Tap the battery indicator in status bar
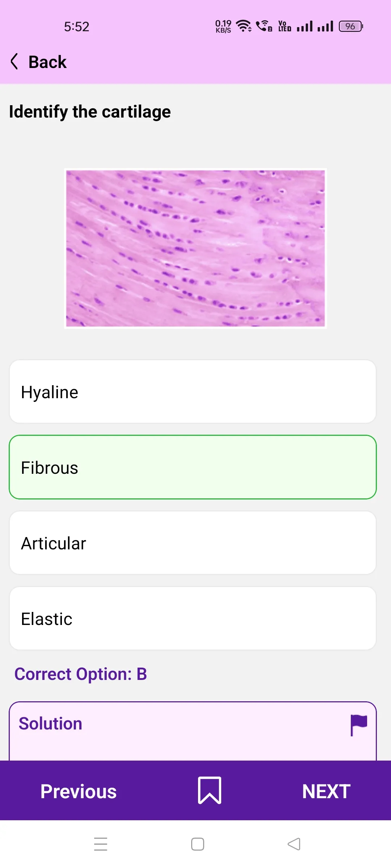Screen dimensions: 391x868 coord(350,26)
